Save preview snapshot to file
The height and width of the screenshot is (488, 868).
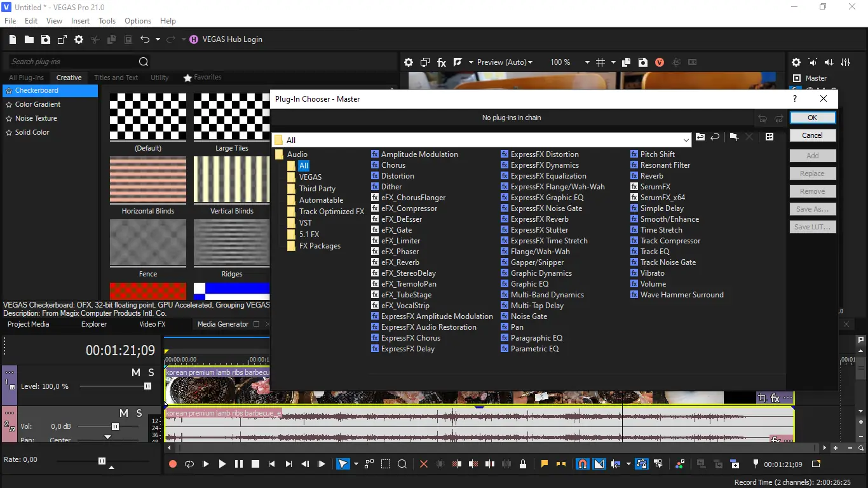643,62
